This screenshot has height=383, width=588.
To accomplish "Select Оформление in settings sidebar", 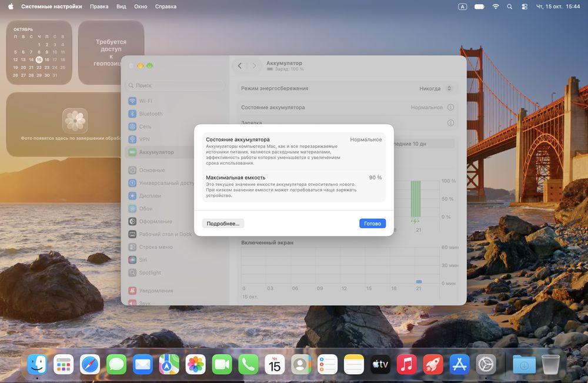I will pyautogui.click(x=175, y=221).
